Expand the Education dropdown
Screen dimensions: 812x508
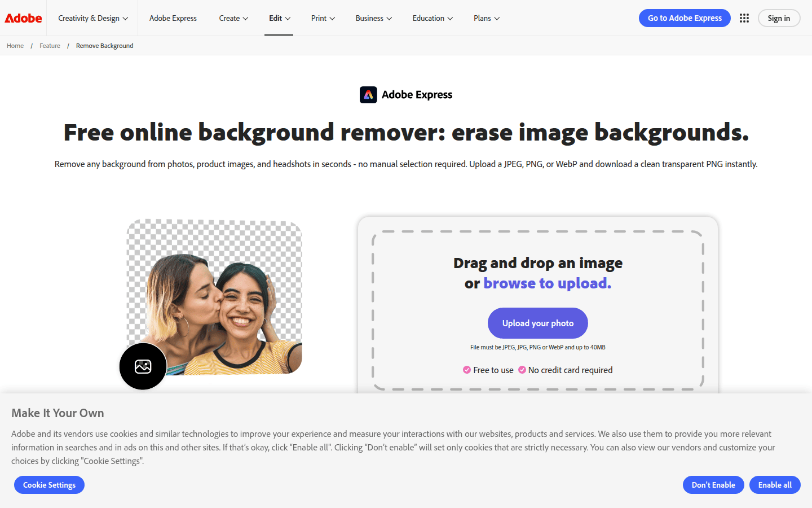point(433,18)
